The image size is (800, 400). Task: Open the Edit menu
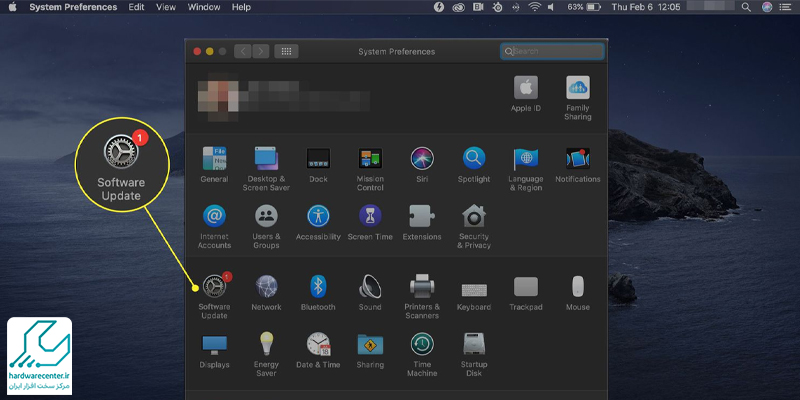136,7
